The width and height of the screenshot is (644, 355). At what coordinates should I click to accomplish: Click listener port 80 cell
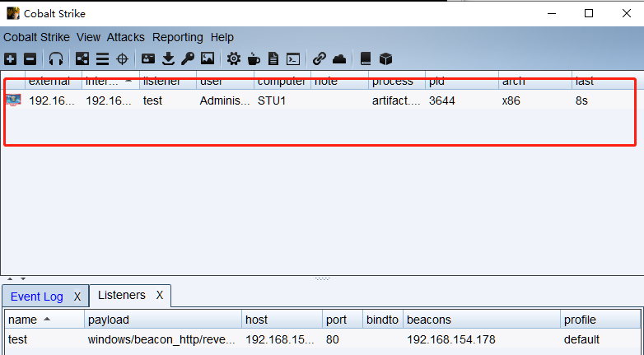343,340
